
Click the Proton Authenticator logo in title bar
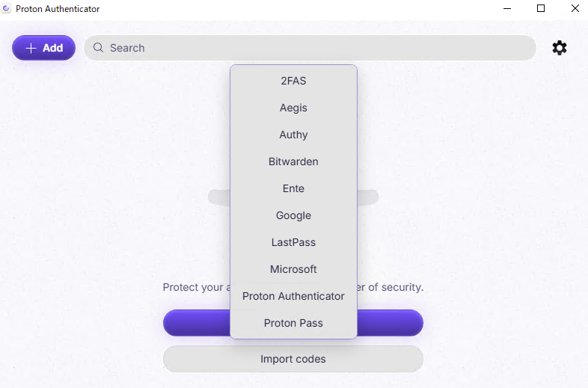[6, 9]
